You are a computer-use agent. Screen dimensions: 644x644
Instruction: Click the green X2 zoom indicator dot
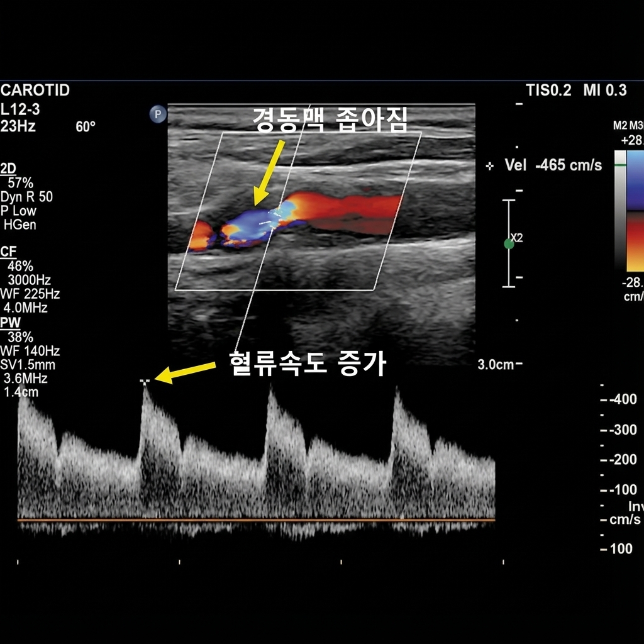pyautogui.click(x=509, y=244)
